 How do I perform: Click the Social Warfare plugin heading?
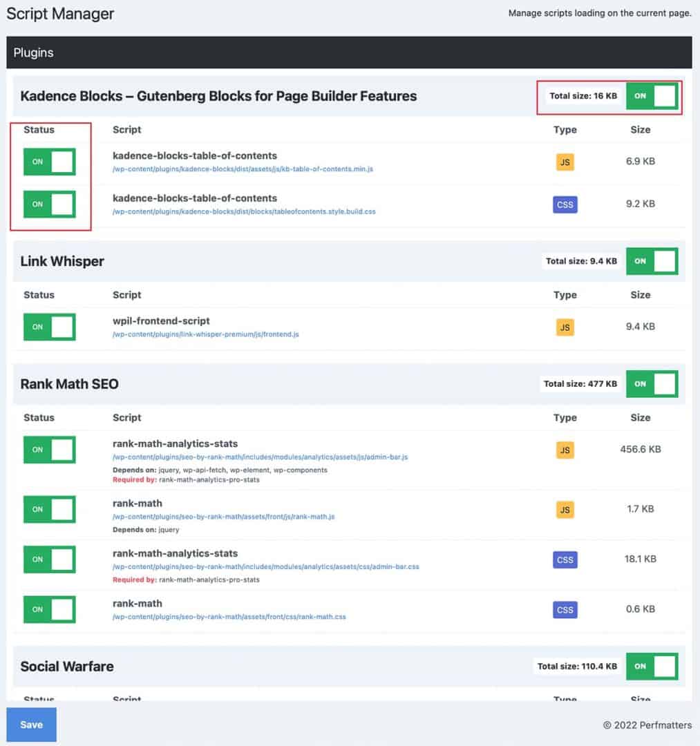click(66, 667)
